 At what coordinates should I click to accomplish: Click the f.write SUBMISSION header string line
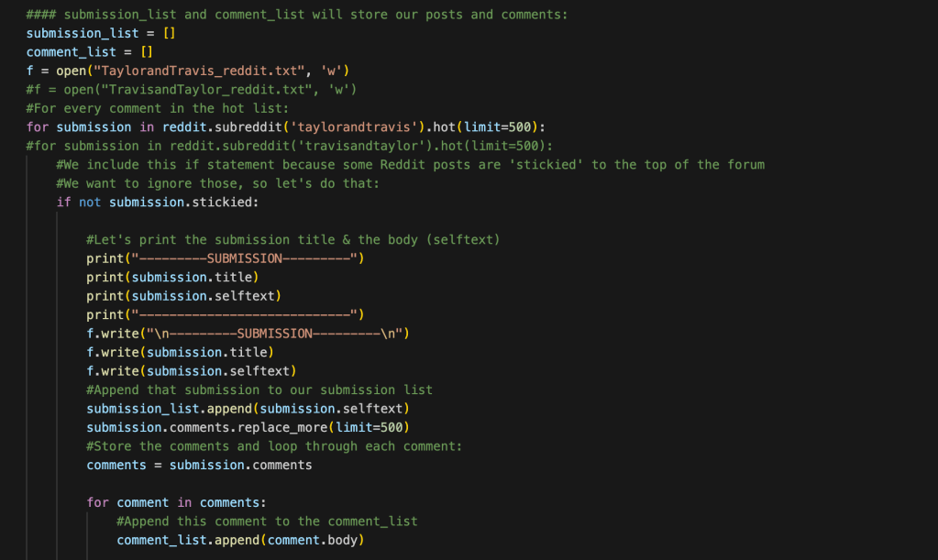pyautogui.click(x=248, y=334)
